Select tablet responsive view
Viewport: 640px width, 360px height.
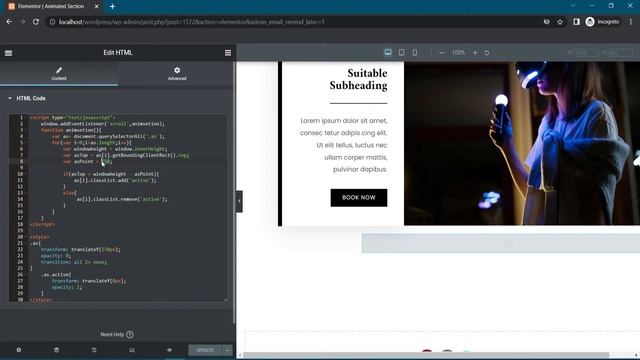(x=402, y=53)
